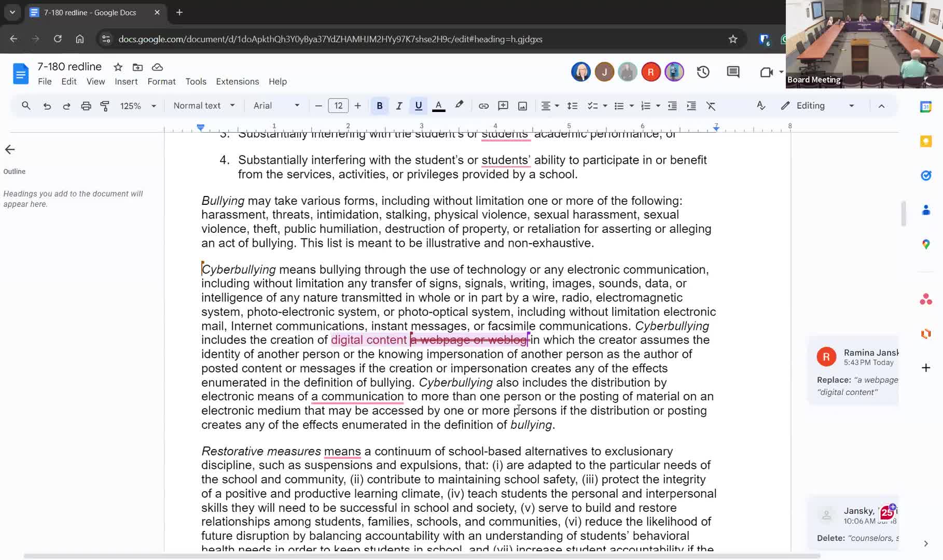Insert a comment from the toolbar
This screenshot has height=560, width=943.
(503, 106)
